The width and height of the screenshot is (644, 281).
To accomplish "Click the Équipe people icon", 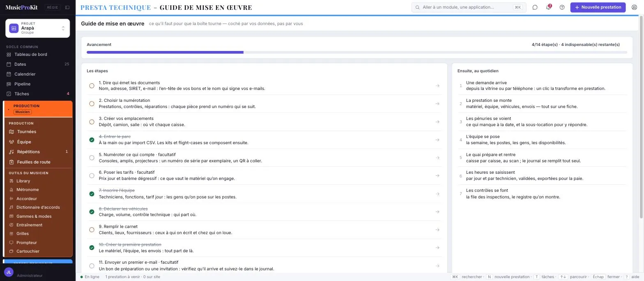I will pyautogui.click(x=11, y=142).
